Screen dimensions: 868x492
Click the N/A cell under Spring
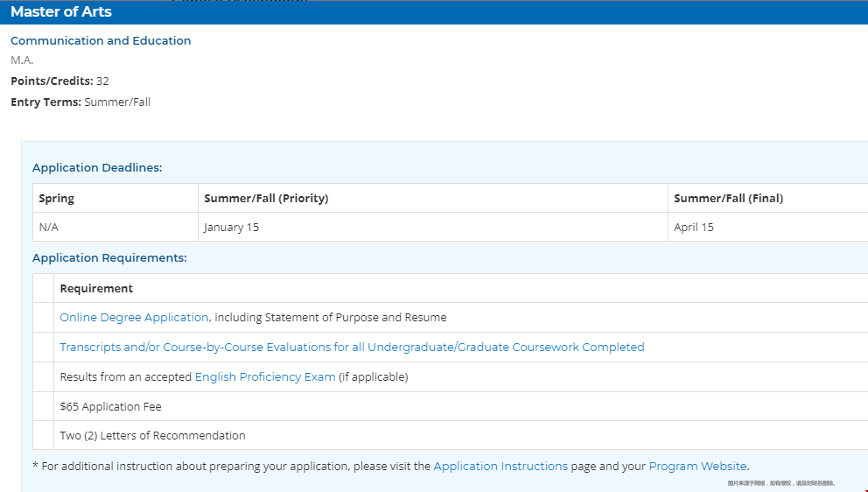coord(48,228)
